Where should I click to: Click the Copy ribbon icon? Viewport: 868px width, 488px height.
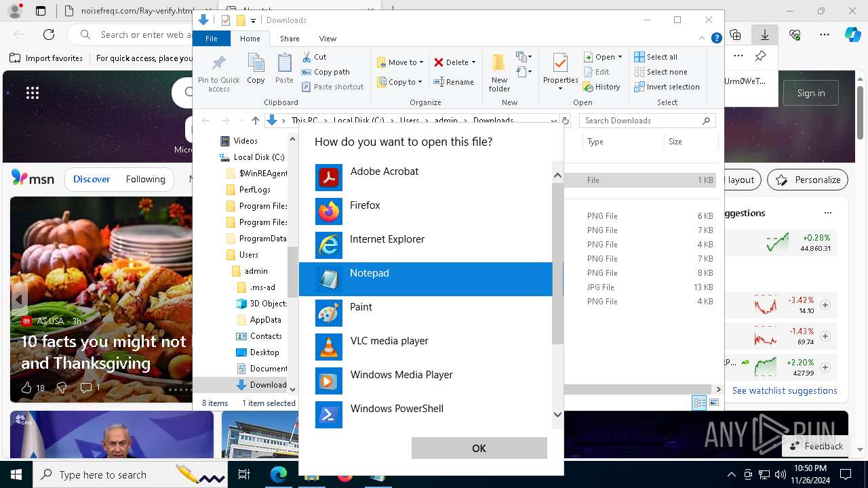point(256,69)
